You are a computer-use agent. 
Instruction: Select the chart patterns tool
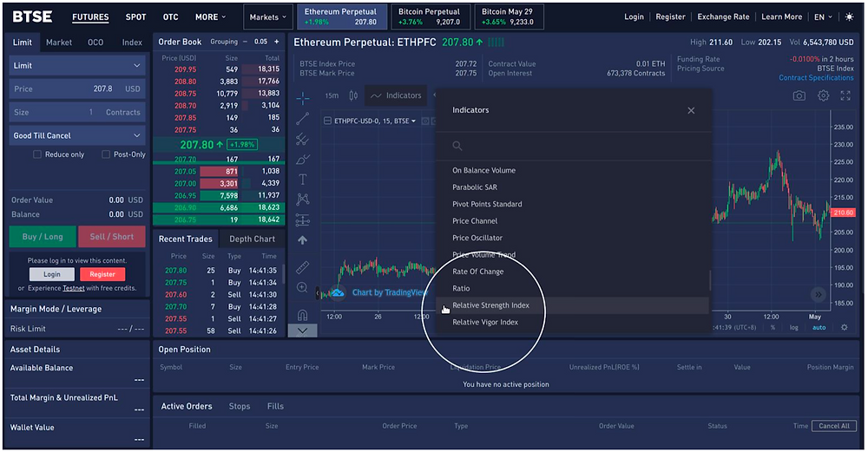click(x=303, y=200)
